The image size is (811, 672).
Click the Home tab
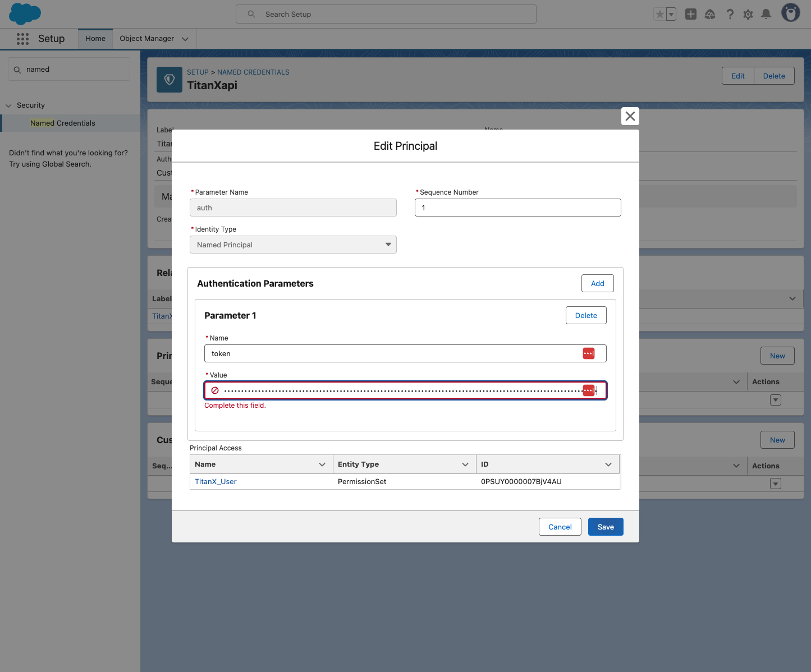[x=95, y=39]
